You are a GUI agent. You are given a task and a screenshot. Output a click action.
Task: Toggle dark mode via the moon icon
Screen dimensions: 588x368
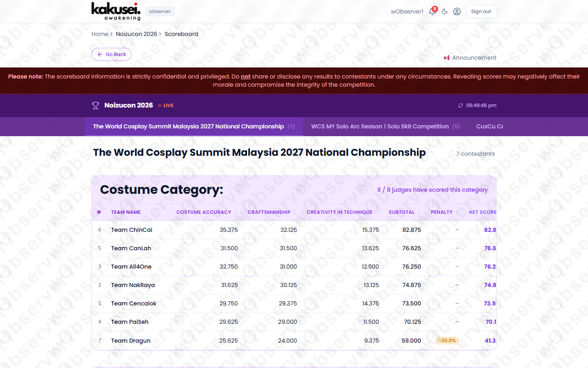pyautogui.click(x=445, y=11)
